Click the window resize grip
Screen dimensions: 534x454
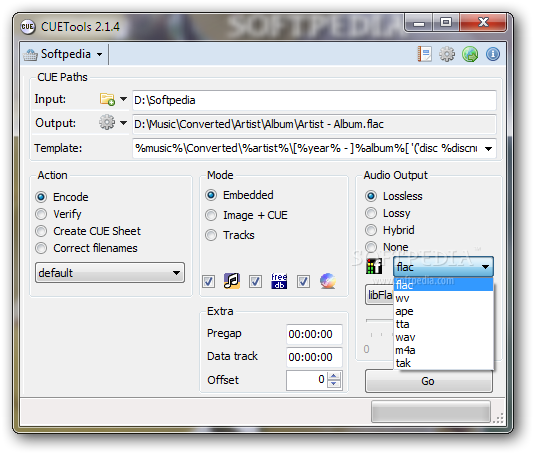click(x=499, y=418)
